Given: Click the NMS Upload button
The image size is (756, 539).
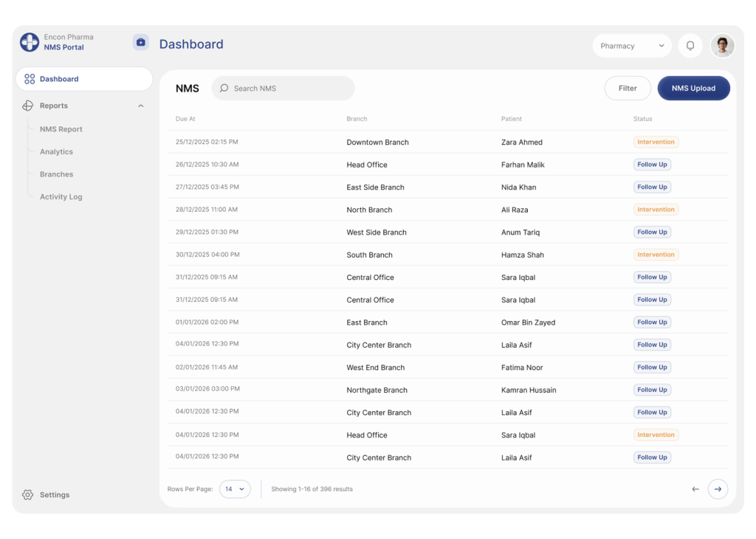Looking at the screenshot, I should [693, 89].
